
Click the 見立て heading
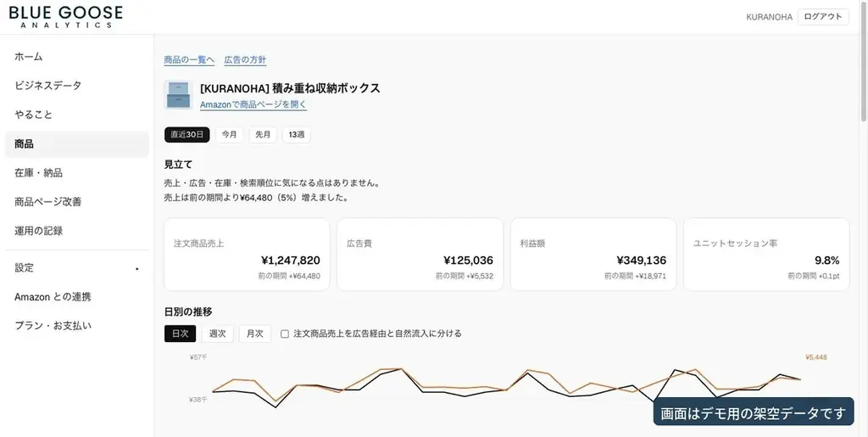(178, 165)
